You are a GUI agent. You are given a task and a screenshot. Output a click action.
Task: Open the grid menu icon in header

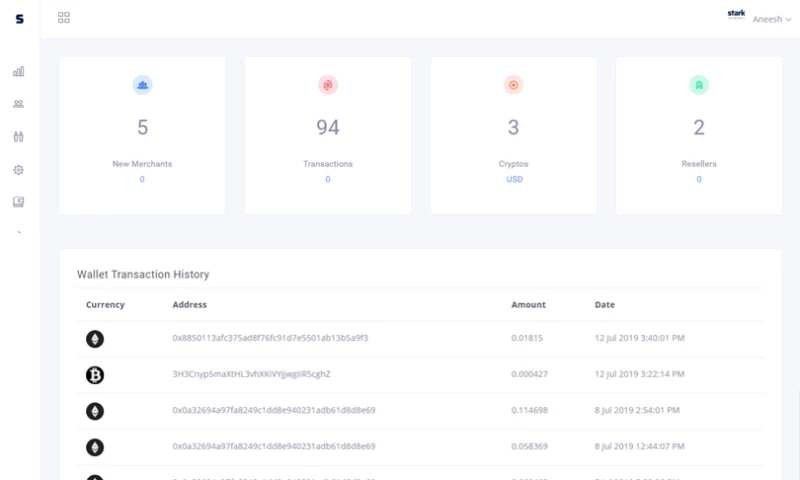pos(64,18)
